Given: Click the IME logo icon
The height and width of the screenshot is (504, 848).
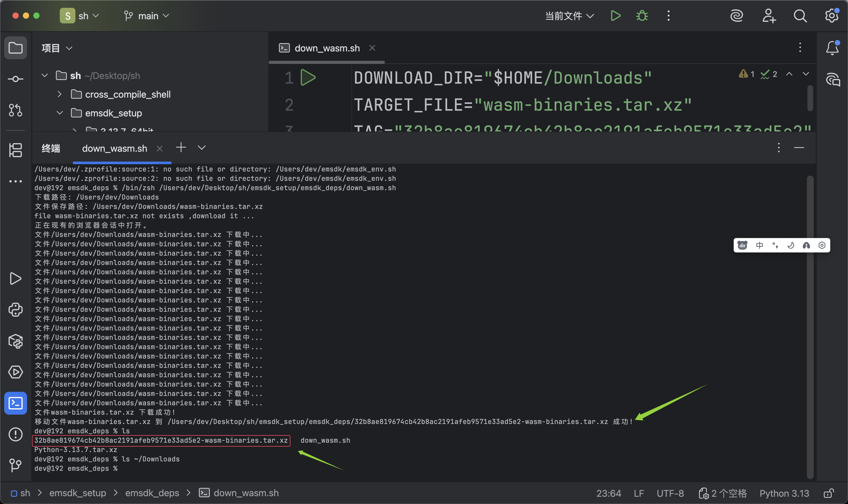Looking at the screenshot, I should click(x=743, y=245).
